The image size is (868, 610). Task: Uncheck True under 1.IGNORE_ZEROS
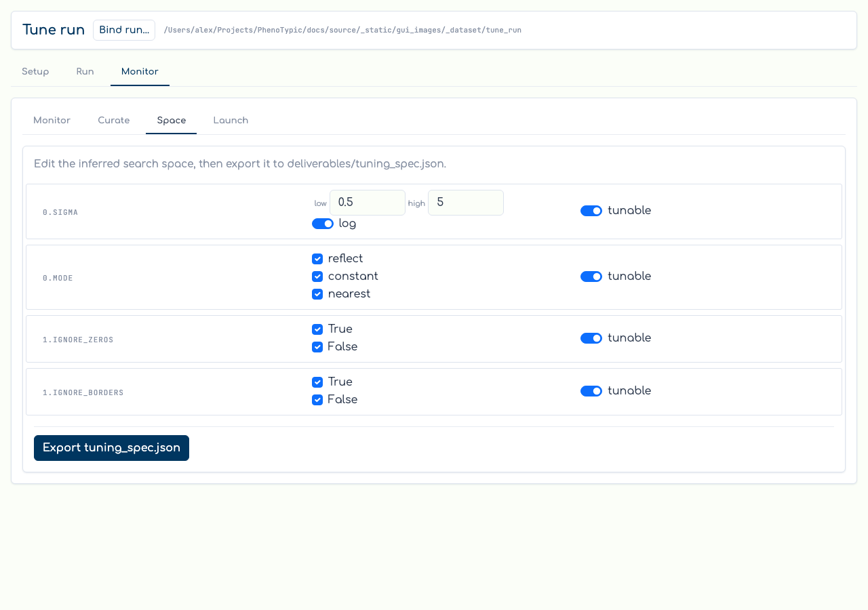tap(317, 329)
